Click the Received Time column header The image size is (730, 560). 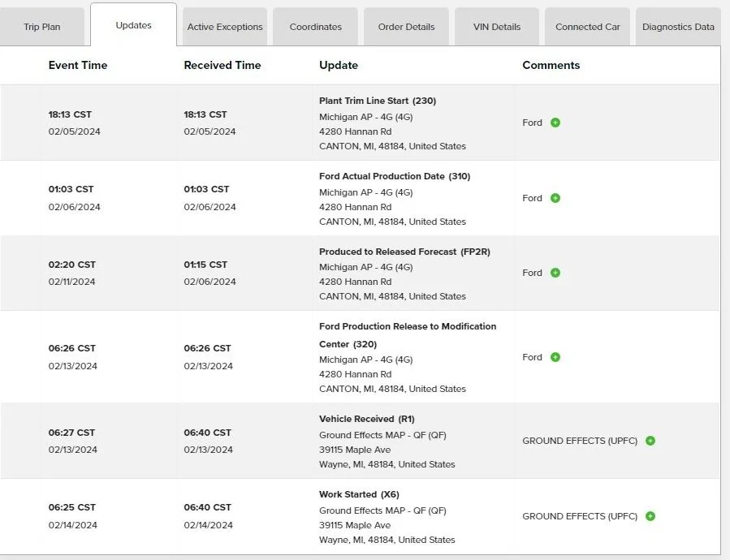point(222,65)
